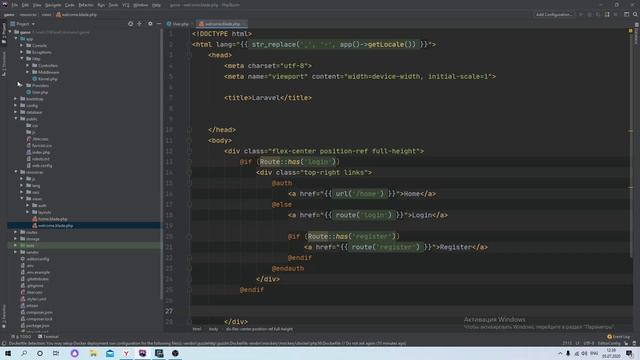The height and width of the screenshot is (360, 640).
Task: Expand the config folder
Action: [x=16, y=105]
